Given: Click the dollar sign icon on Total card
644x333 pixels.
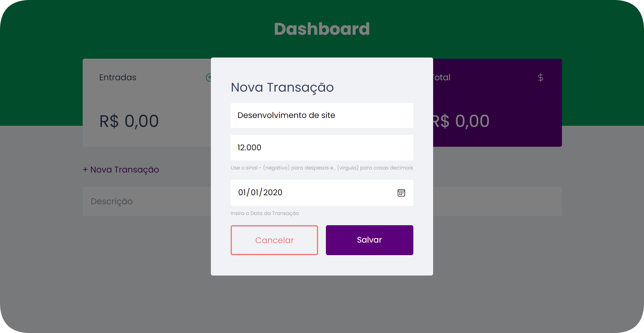Looking at the screenshot, I should click(541, 77).
